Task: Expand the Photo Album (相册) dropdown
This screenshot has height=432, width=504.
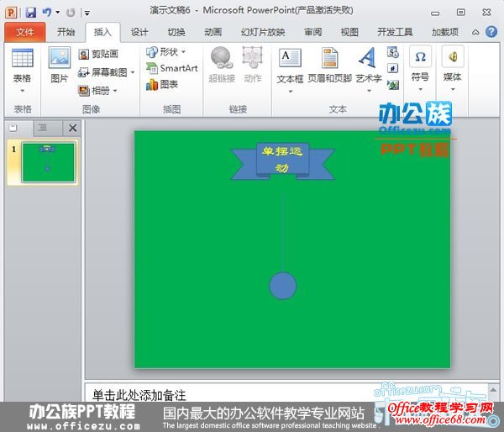Action: pos(115,91)
